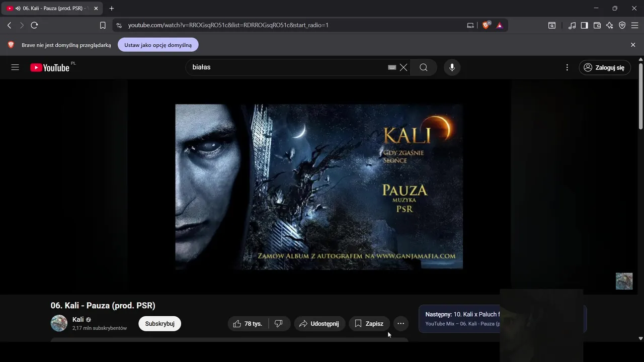644x362 pixels.
Task: Open Brave VPN shield icon
Action: click(x=622, y=25)
